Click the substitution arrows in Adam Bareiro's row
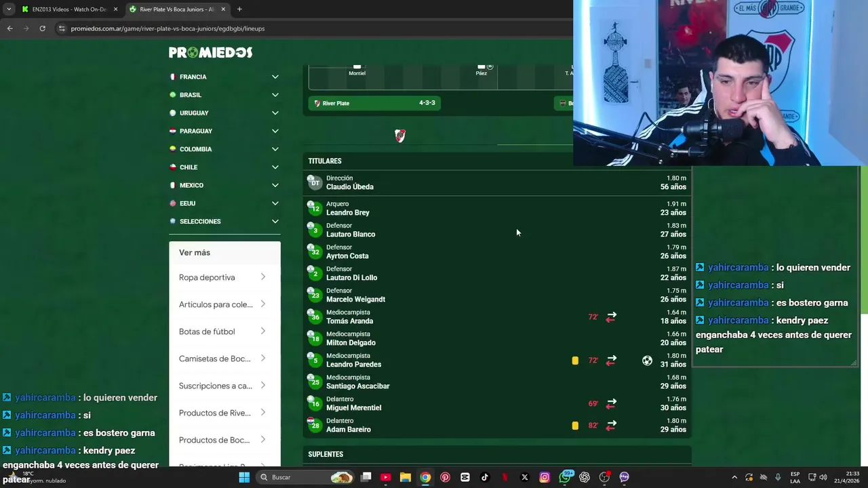The image size is (868, 488). [611, 425]
